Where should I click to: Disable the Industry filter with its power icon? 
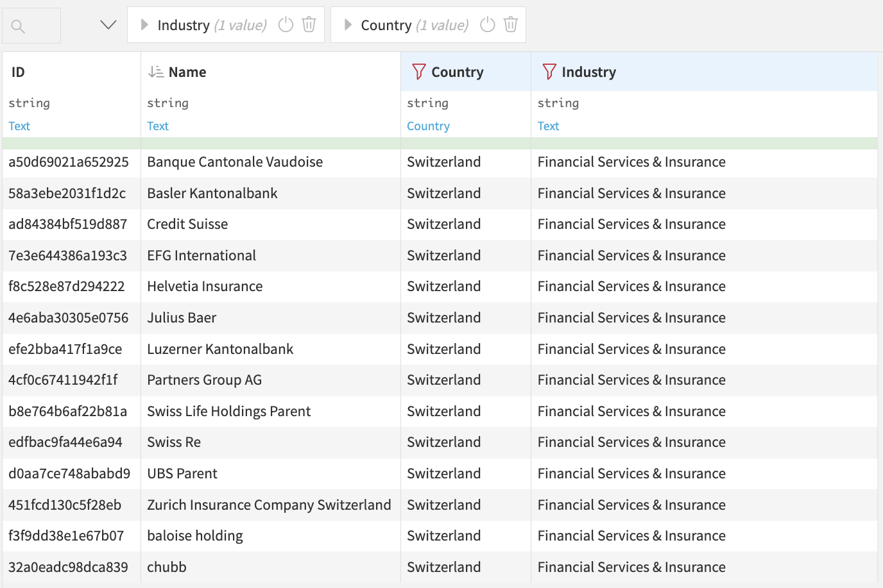pyautogui.click(x=285, y=24)
